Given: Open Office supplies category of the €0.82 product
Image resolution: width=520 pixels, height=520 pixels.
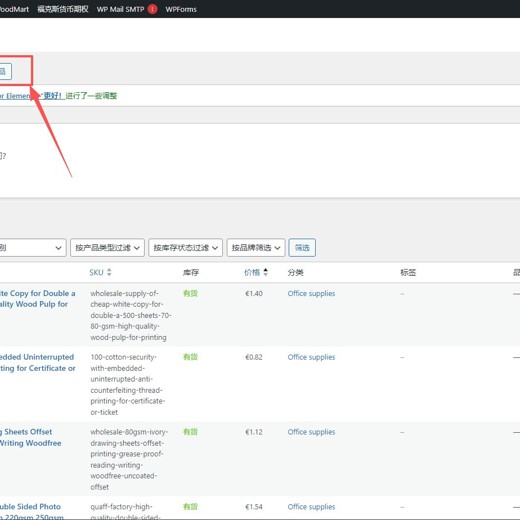Looking at the screenshot, I should pos(311,357).
